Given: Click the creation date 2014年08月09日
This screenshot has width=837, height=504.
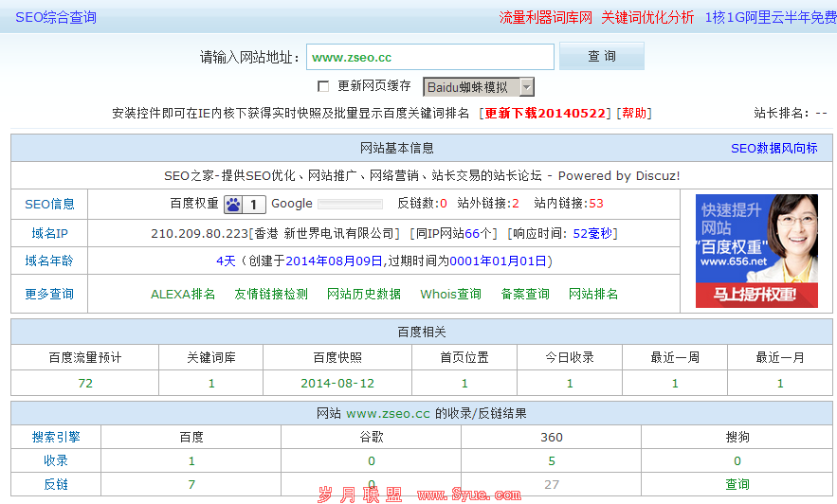Looking at the screenshot, I should pos(335,261).
